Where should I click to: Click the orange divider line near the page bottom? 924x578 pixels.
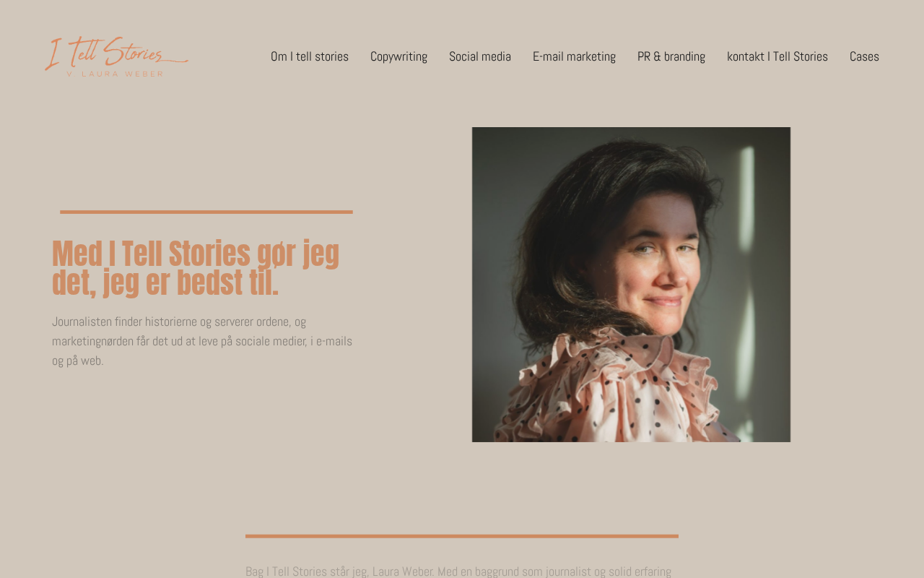pos(462,536)
